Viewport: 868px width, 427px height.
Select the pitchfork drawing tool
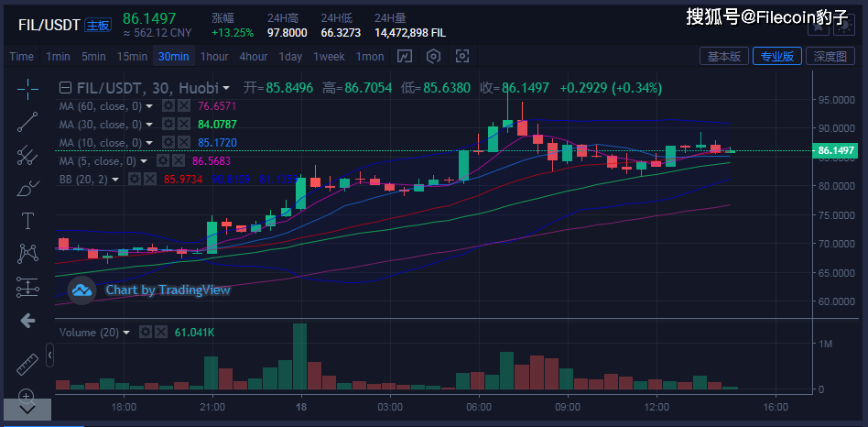tap(27, 155)
